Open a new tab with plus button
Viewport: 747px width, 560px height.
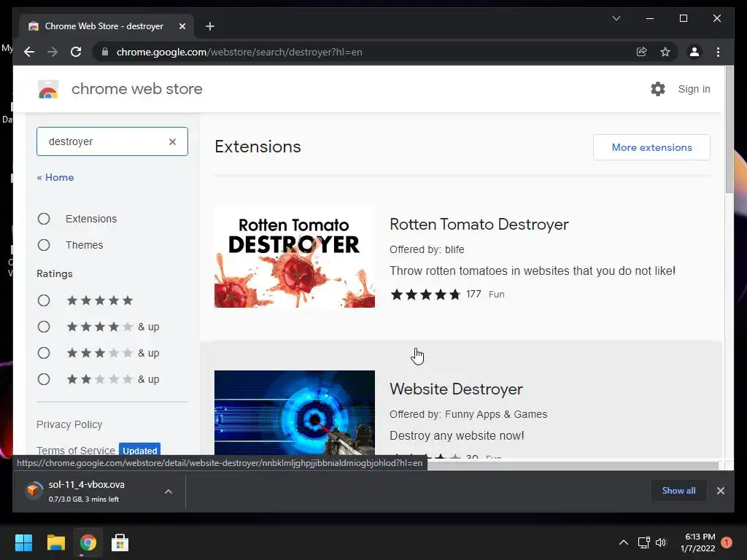pyautogui.click(x=210, y=26)
